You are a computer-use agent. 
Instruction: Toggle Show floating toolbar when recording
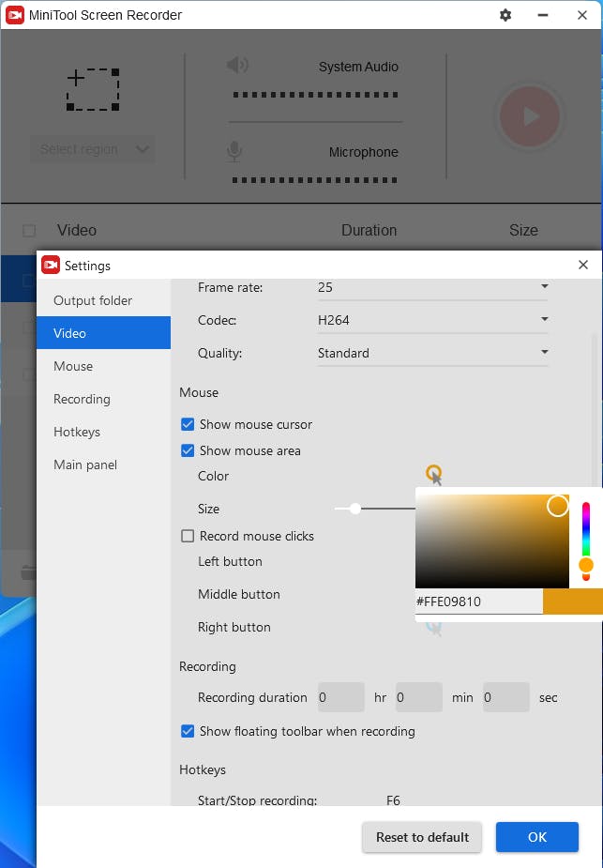[188, 731]
